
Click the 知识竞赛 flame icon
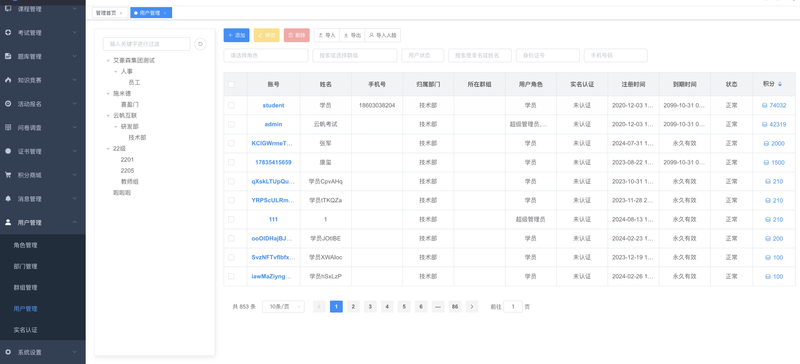(x=8, y=80)
